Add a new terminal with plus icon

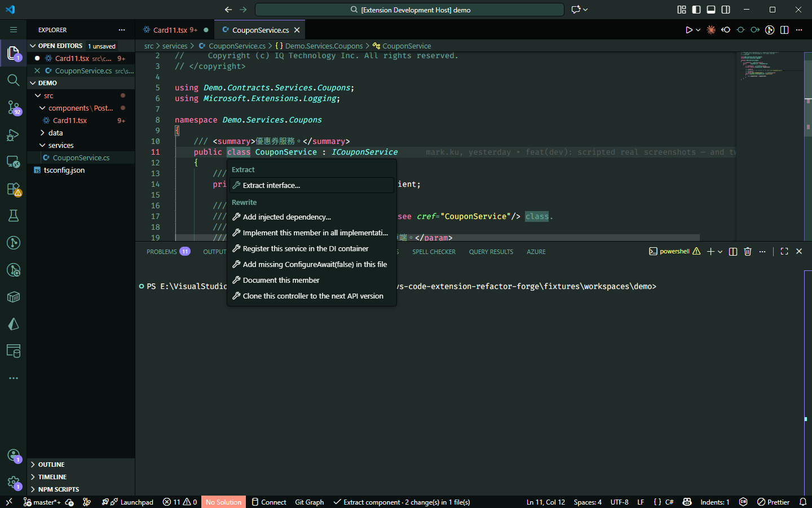[710, 252]
